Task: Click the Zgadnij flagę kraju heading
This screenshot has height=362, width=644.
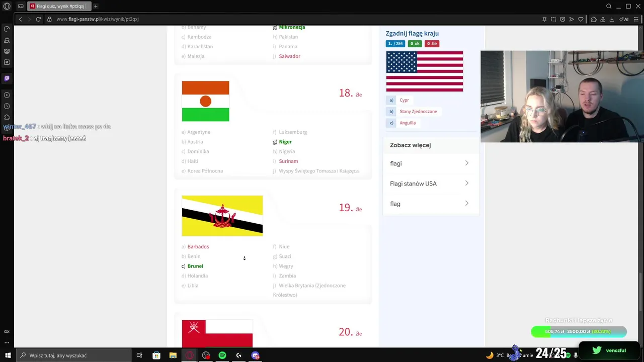Action: coord(412,33)
